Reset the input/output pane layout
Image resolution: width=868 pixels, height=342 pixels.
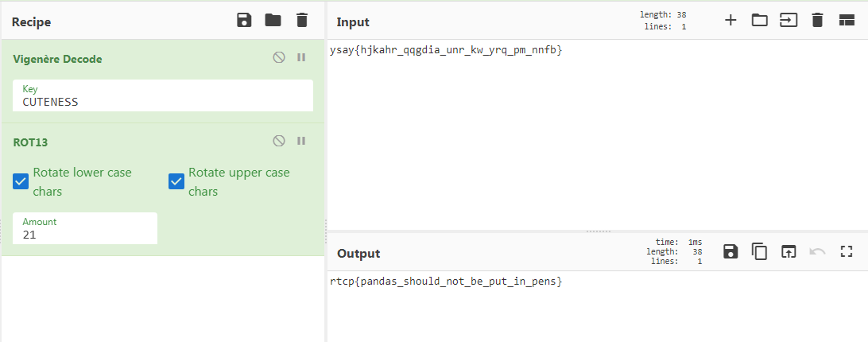coord(847,21)
